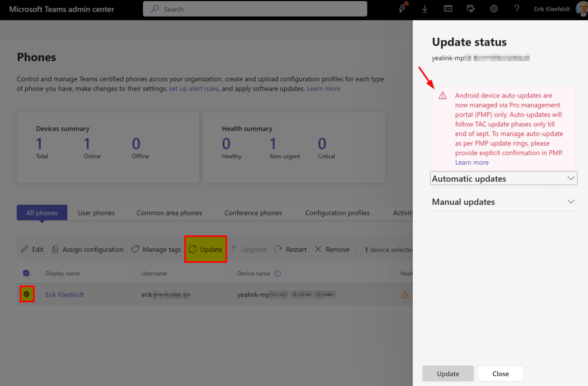Click Edit pencil toolbar item
The image size is (588, 386).
click(32, 249)
